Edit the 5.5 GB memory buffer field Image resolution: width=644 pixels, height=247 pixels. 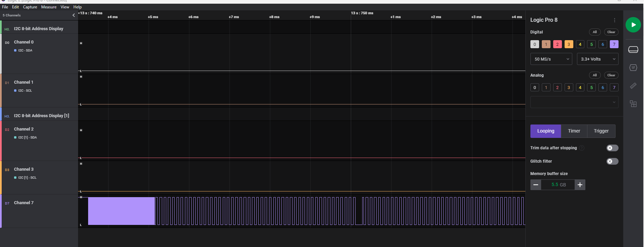pos(558,185)
